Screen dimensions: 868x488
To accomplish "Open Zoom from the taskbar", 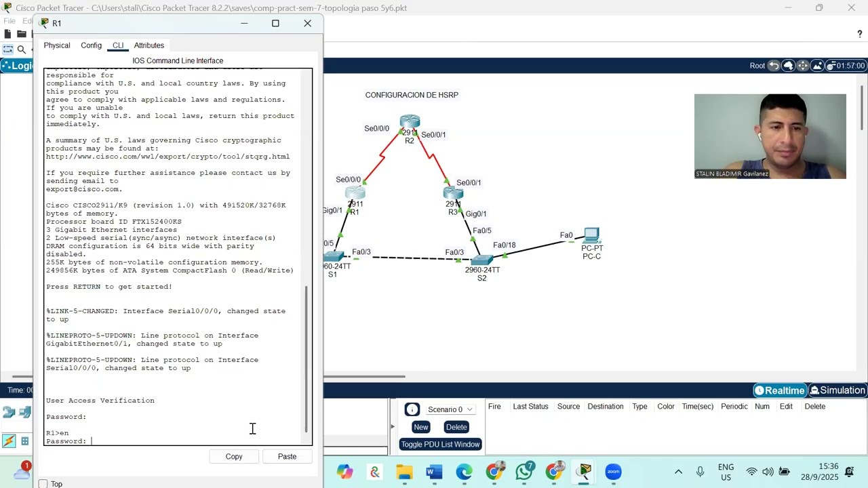I will pos(613,472).
